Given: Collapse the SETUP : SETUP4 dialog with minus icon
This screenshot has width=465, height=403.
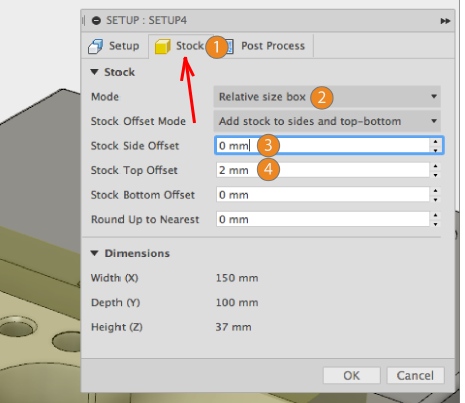Looking at the screenshot, I should pyautogui.click(x=96, y=21).
